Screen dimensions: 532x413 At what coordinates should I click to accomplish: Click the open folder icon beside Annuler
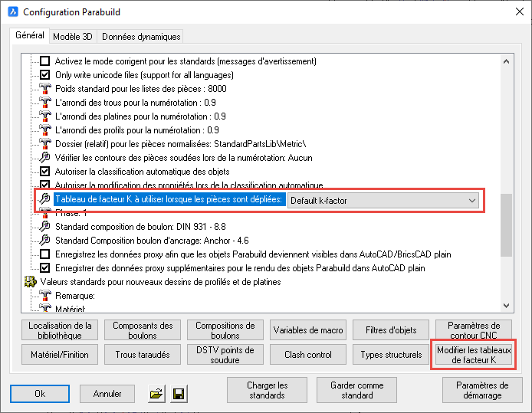click(x=156, y=394)
